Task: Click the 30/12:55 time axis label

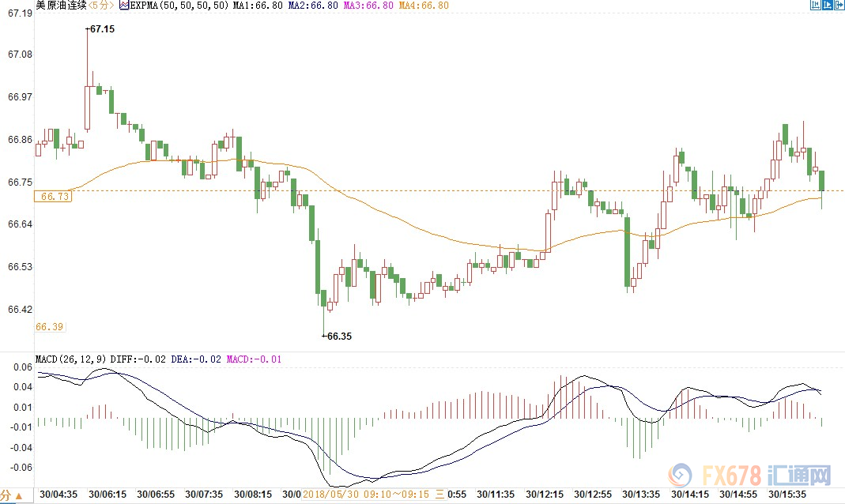Action: click(x=593, y=495)
